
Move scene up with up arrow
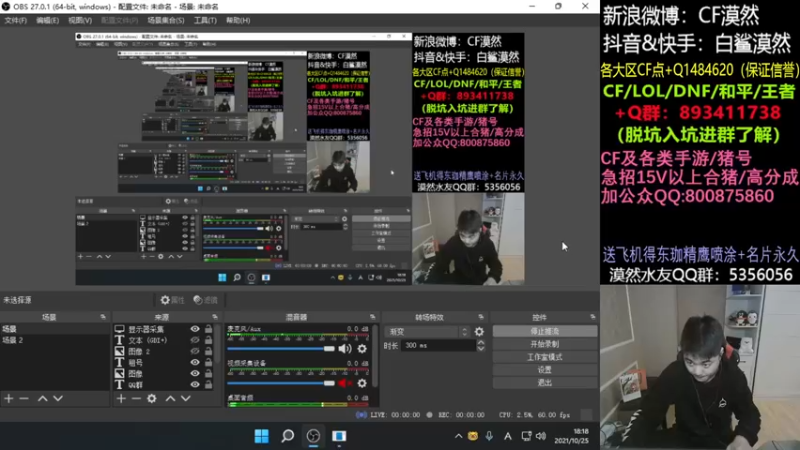coord(42,398)
